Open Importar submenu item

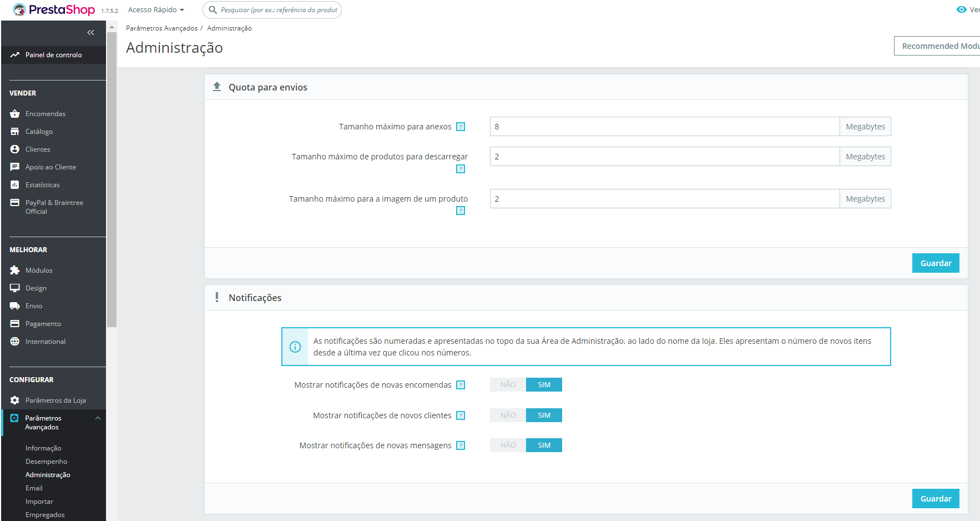coord(39,502)
